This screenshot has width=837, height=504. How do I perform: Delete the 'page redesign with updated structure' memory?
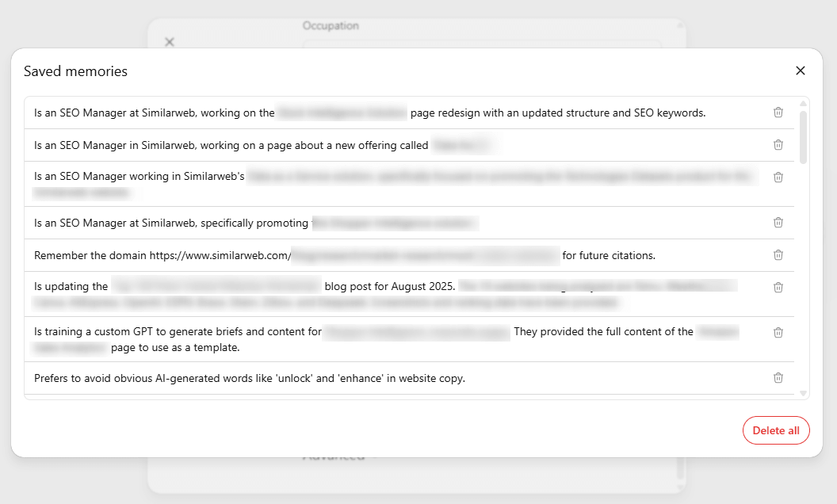point(778,113)
